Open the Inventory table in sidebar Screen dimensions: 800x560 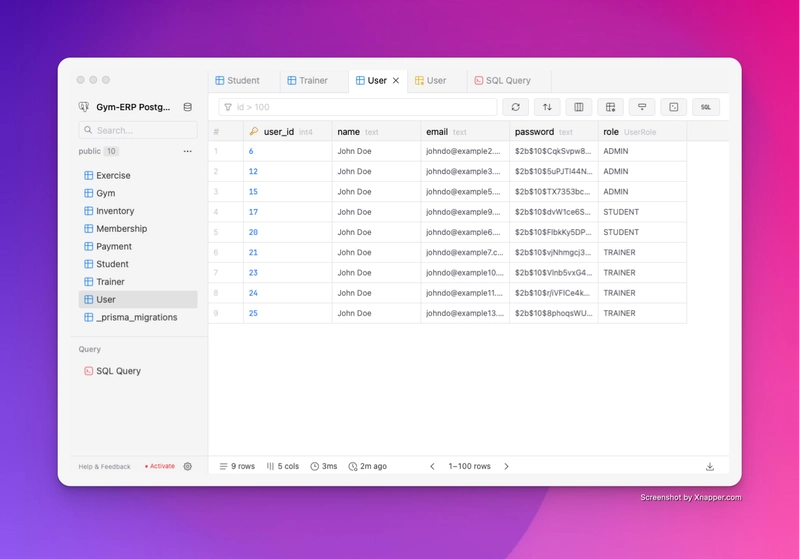[138, 211]
